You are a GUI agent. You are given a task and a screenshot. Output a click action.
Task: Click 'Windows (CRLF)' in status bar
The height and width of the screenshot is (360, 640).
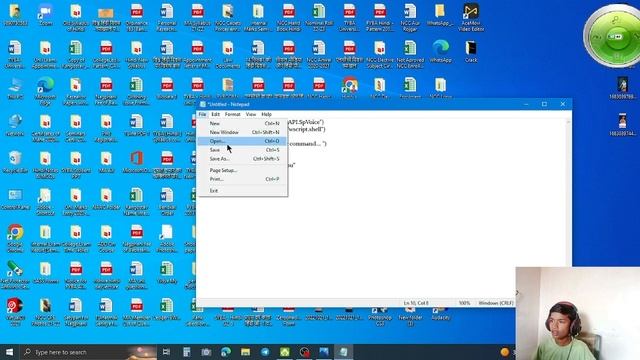(x=496, y=303)
